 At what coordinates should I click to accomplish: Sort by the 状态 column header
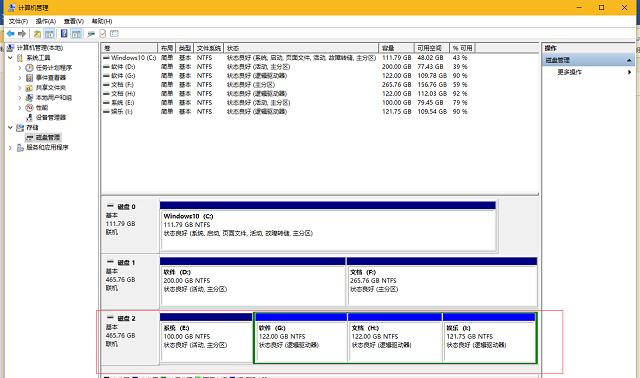click(x=301, y=48)
